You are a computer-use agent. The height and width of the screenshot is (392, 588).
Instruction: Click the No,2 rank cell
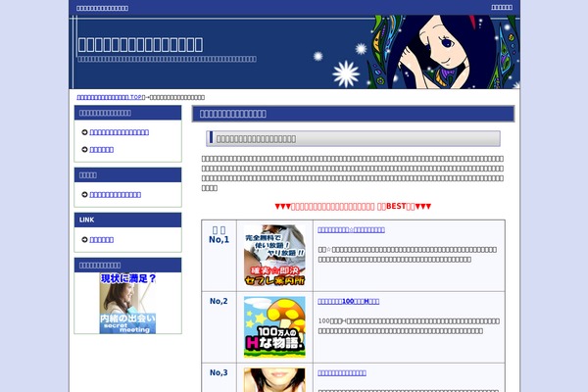(x=219, y=327)
